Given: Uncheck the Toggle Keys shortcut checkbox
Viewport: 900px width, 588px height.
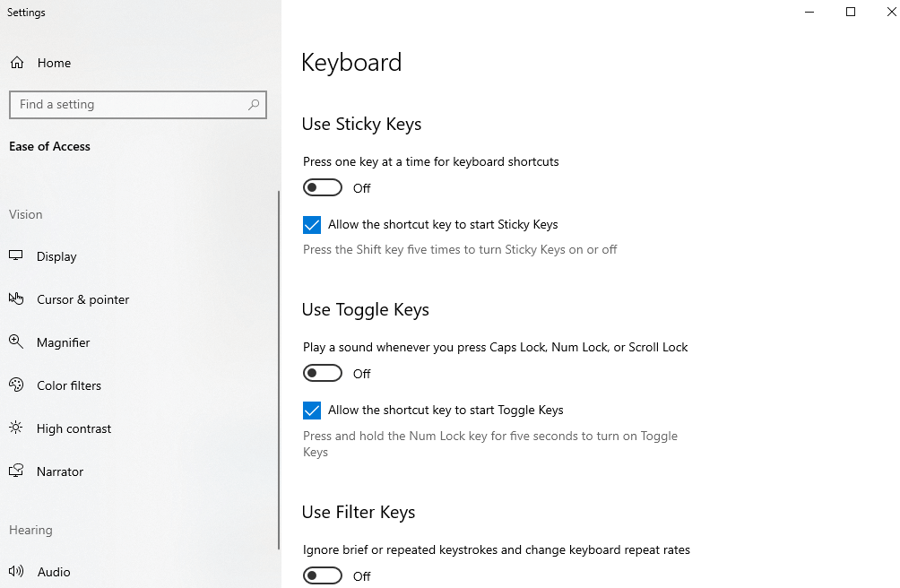Looking at the screenshot, I should 311,410.
